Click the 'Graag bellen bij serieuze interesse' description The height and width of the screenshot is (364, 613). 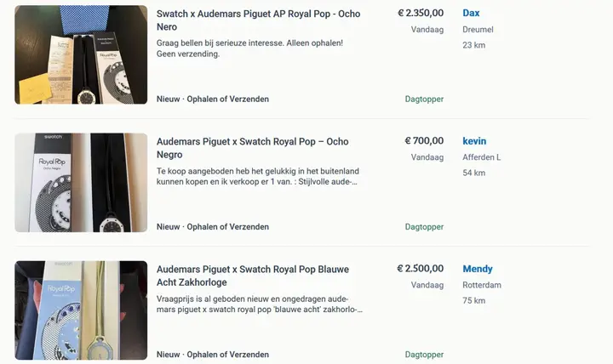(249, 48)
